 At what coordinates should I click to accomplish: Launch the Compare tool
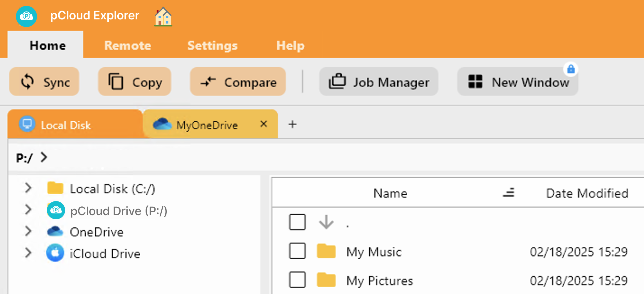(x=238, y=81)
